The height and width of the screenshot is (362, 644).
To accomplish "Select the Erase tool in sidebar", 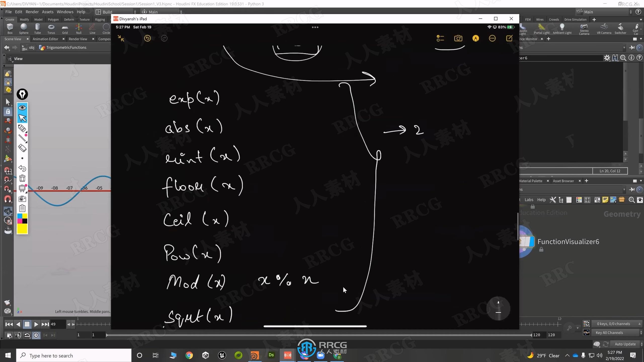I will click(22, 148).
